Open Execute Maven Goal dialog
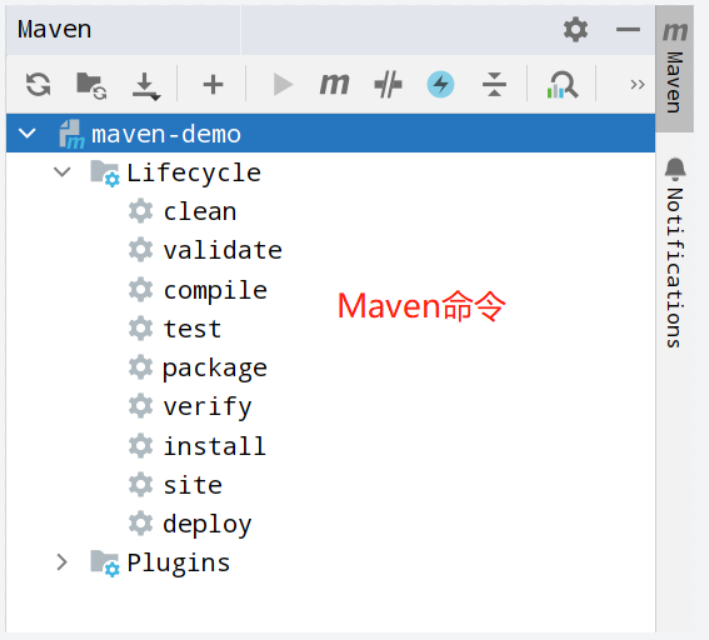The width and height of the screenshot is (709, 640). click(335, 85)
